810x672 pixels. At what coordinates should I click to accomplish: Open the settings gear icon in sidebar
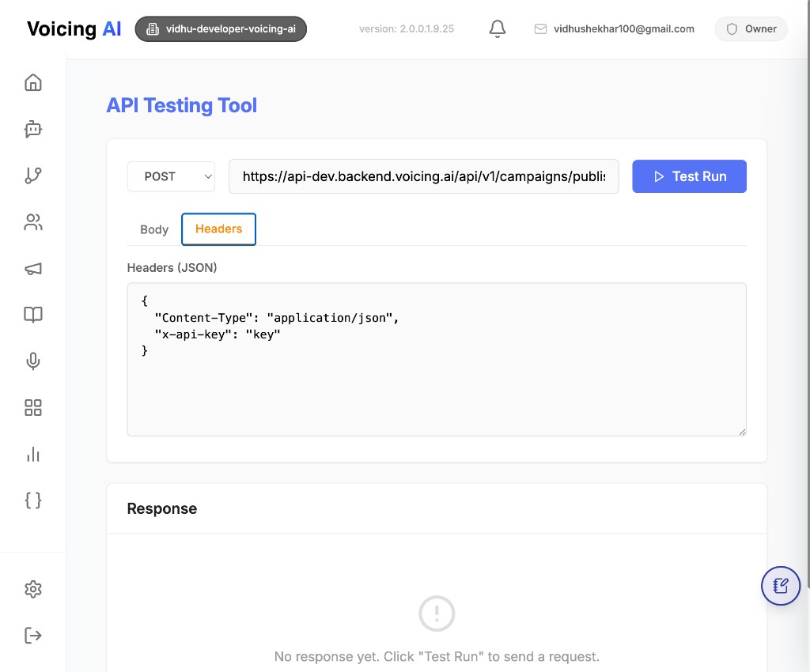point(33,589)
